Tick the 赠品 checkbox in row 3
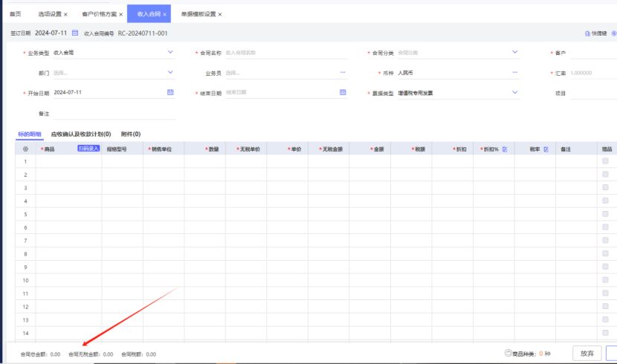The image size is (617, 364). point(605,188)
